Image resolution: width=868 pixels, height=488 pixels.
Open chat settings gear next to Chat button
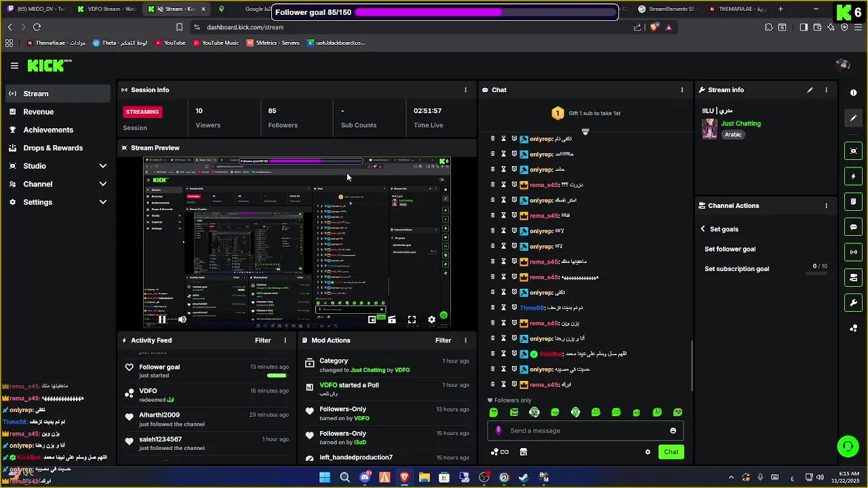coord(648,452)
